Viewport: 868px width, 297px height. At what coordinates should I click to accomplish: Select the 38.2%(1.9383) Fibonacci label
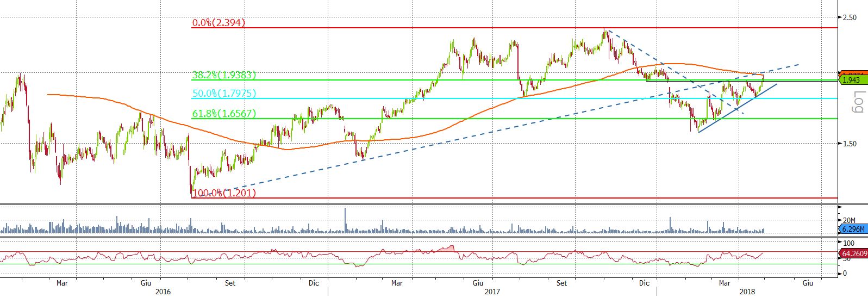(224, 75)
